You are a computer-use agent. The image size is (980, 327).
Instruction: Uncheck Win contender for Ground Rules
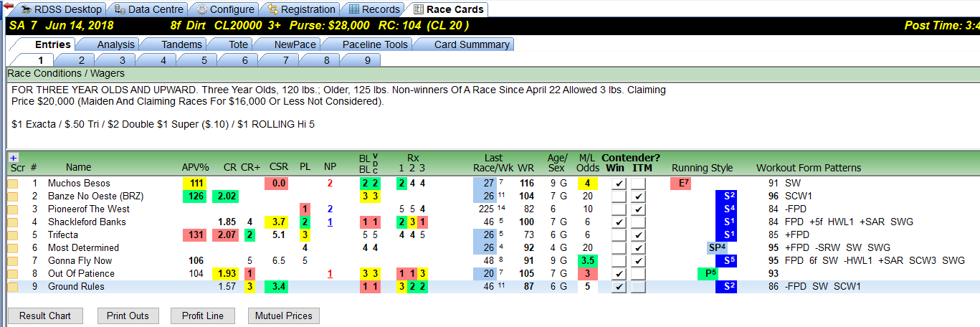(x=619, y=287)
